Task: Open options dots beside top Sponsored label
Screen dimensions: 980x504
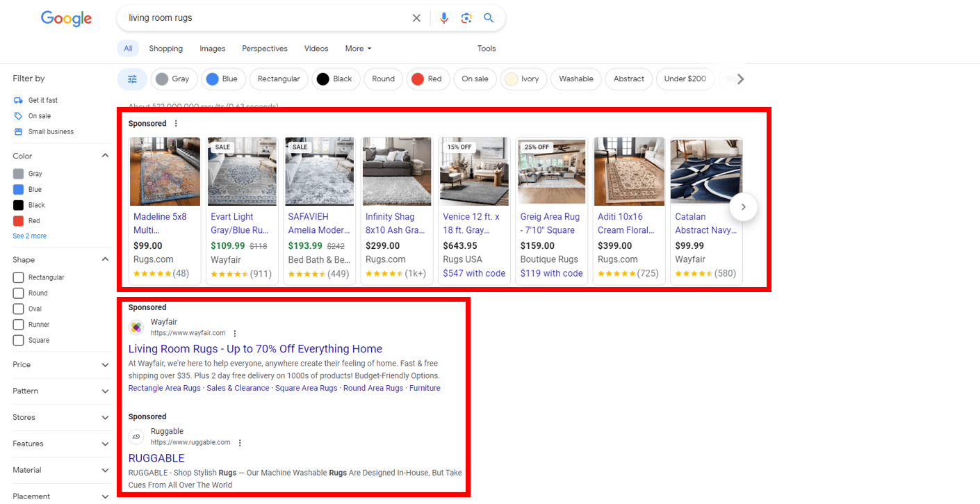Action: (176, 124)
